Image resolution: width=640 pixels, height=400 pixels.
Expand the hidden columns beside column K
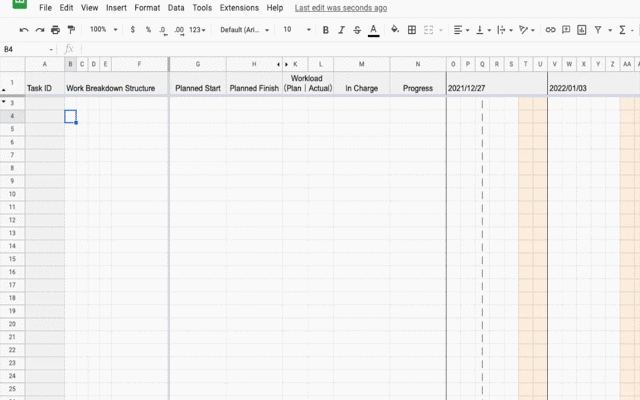282,64
